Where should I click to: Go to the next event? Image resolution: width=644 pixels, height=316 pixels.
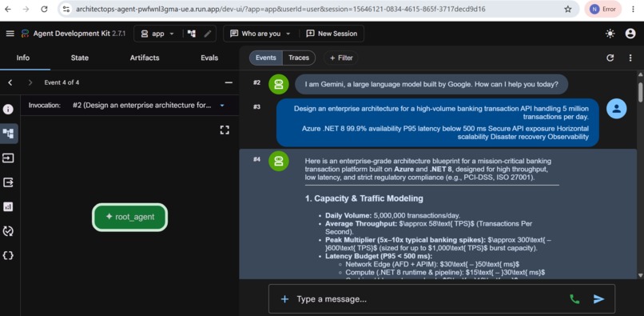point(30,82)
